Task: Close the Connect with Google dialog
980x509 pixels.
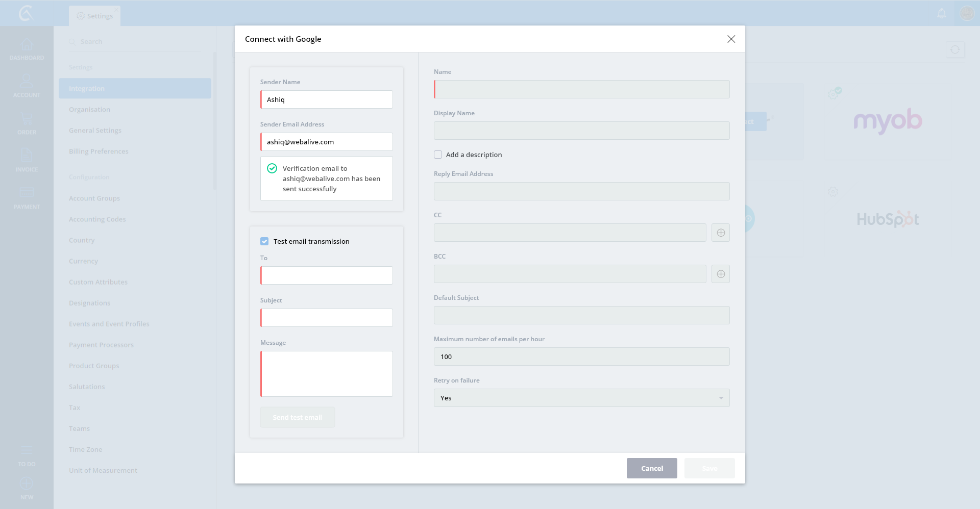Action: [731, 39]
